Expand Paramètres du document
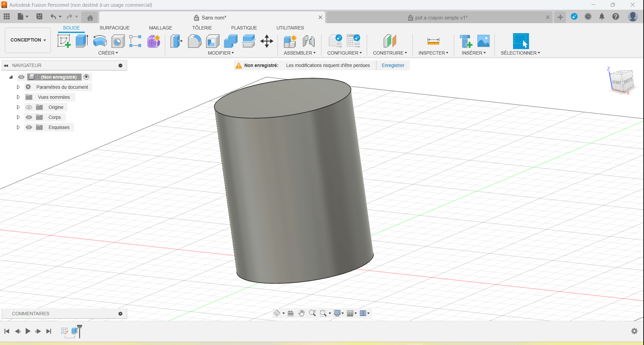Image resolution: width=644 pixels, height=345 pixels. coord(18,87)
